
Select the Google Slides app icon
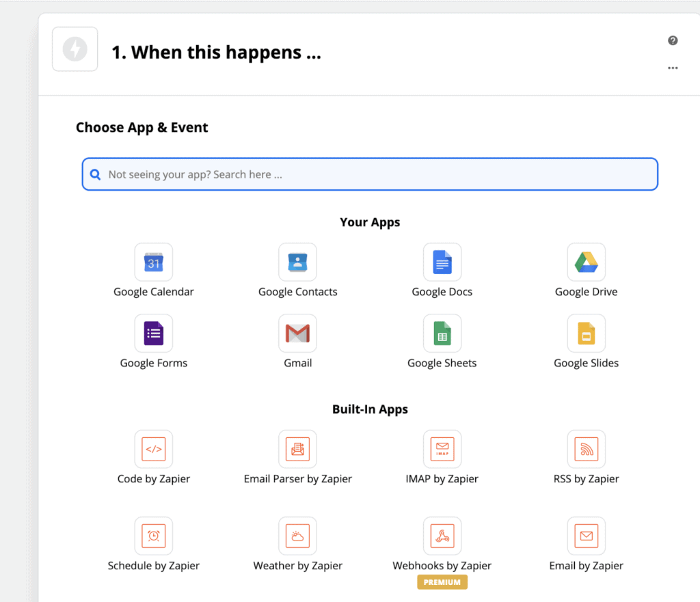pos(586,333)
